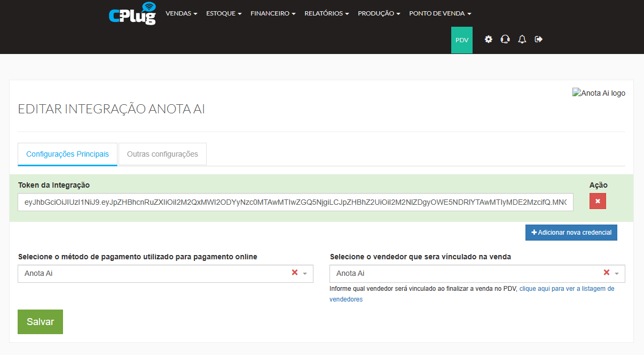This screenshot has width=644, height=355.
Task: Expand the vendedor dropdown
Action: coord(617,273)
